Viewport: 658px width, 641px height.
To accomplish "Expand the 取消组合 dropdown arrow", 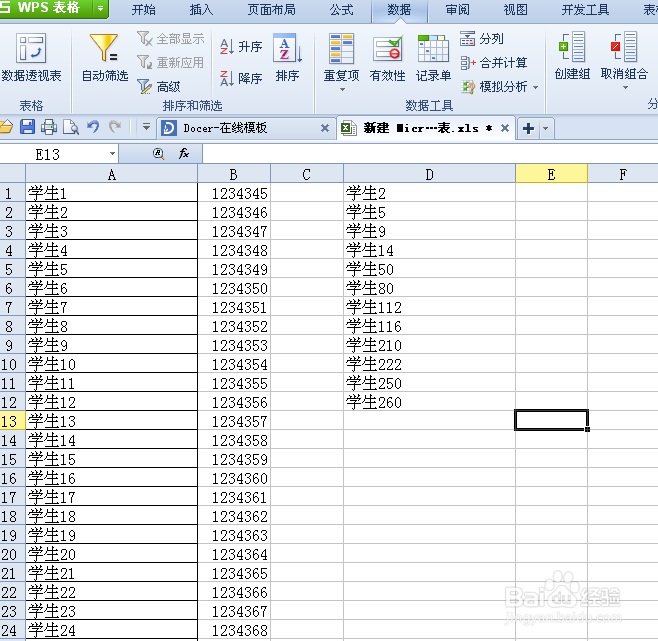I will click(x=625, y=87).
